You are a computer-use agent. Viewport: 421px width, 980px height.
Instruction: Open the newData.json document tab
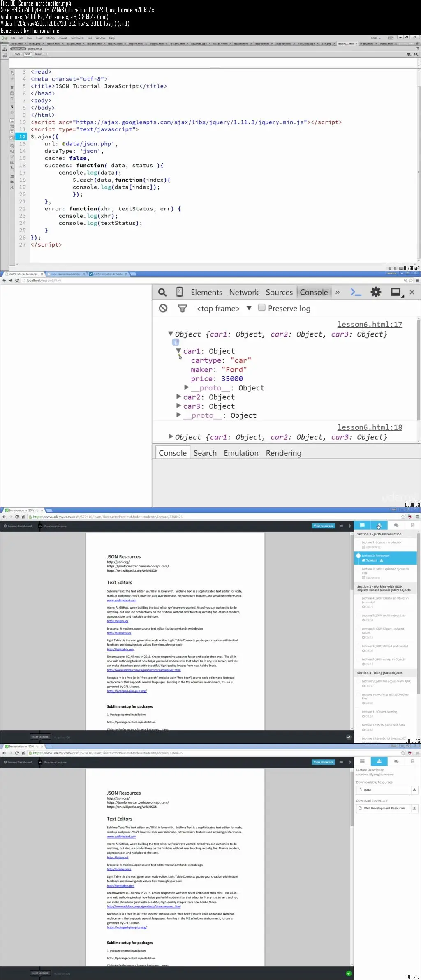199,44
